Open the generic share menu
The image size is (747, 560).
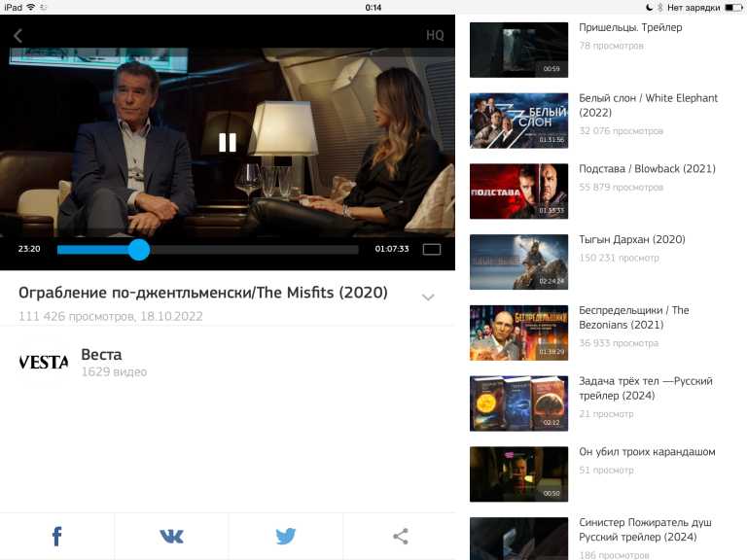400,537
